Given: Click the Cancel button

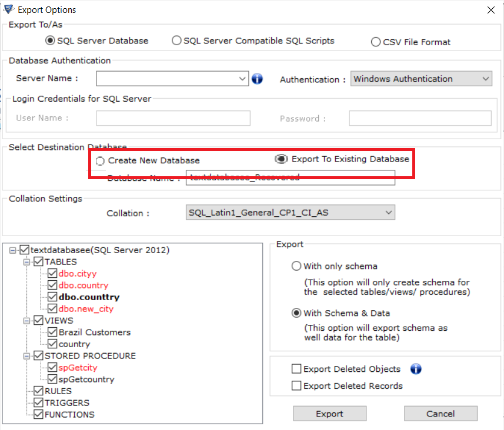Looking at the screenshot, I should (440, 414).
